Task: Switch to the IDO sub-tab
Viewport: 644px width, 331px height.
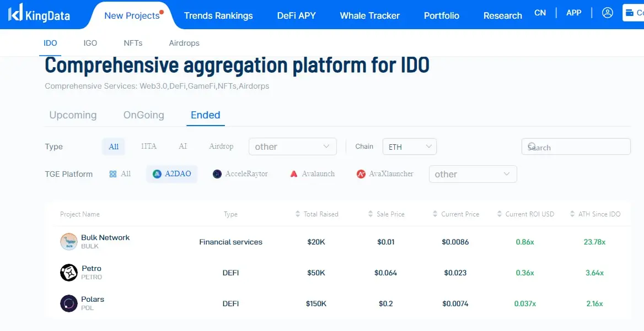Action: tap(50, 43)
